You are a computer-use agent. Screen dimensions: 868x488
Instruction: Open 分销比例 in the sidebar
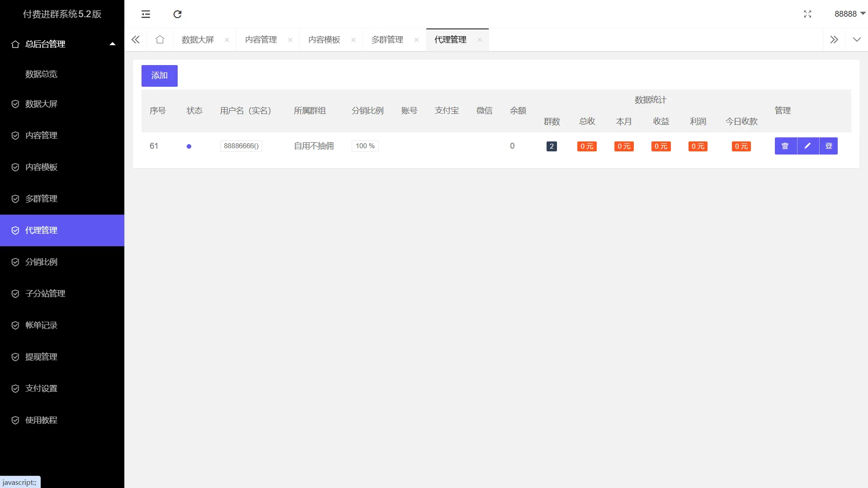(41, 262)
